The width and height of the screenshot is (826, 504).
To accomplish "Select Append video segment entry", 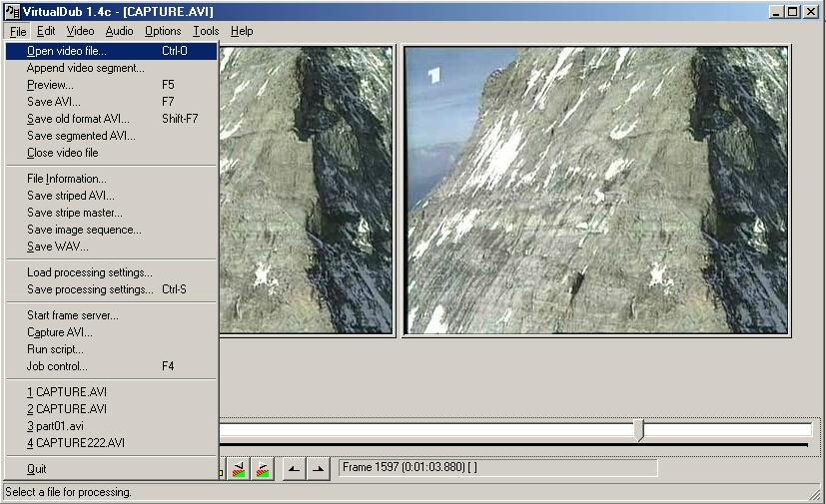I will (x=85, y=68).
